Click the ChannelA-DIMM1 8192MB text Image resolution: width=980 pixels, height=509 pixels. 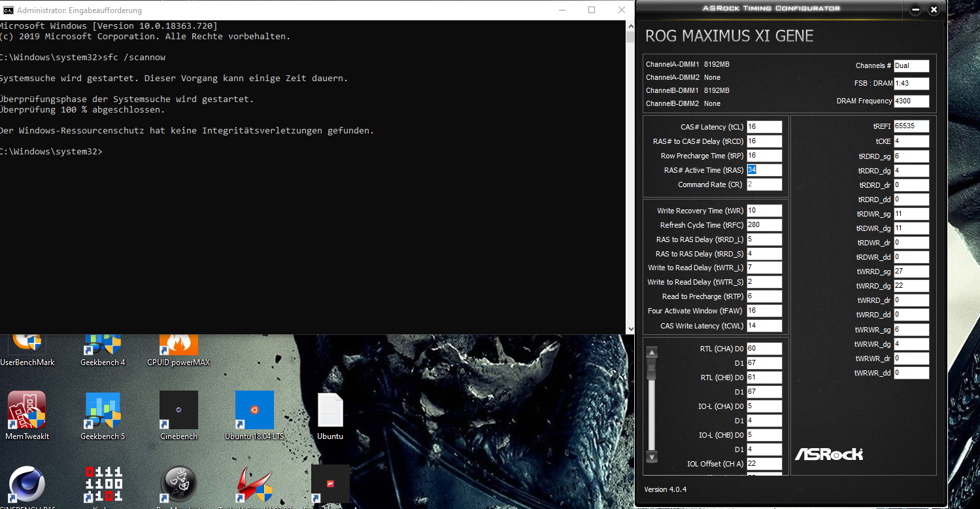click(688, 65)
